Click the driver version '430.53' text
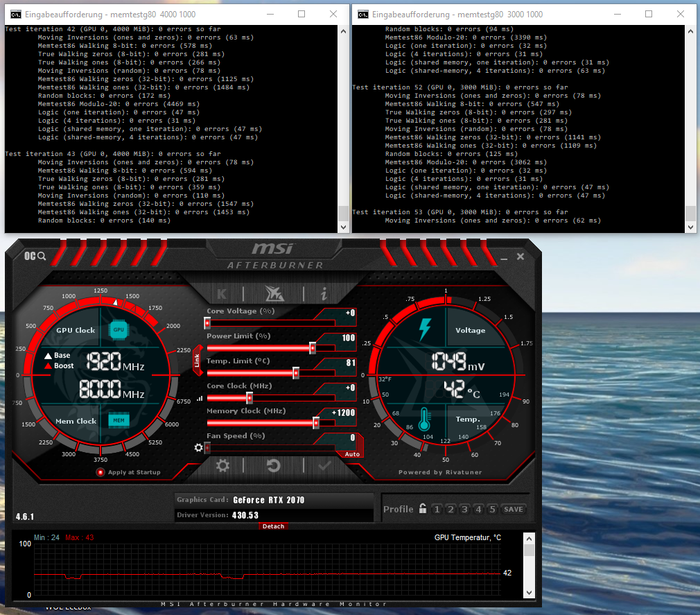The width and height of the screenshot is (700, 615). point(245,515)
